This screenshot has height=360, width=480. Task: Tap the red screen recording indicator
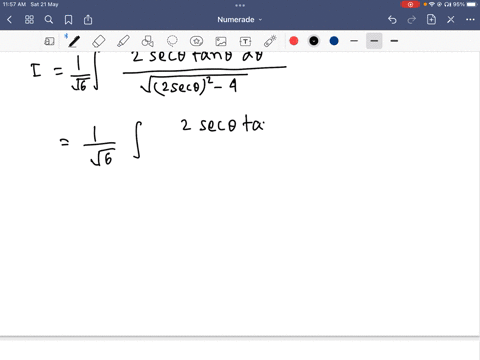[x=410, y=5]
